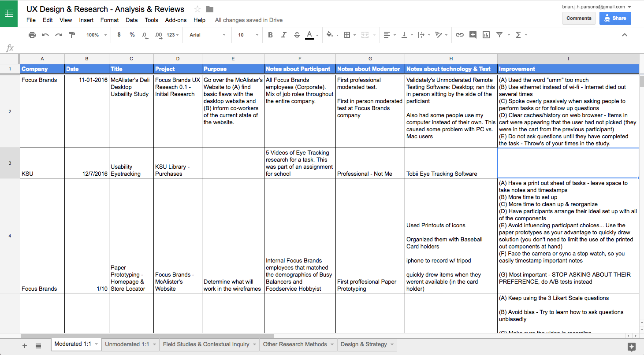Click the filter icon
644x355 pixels.
click(x=499, y=35)
